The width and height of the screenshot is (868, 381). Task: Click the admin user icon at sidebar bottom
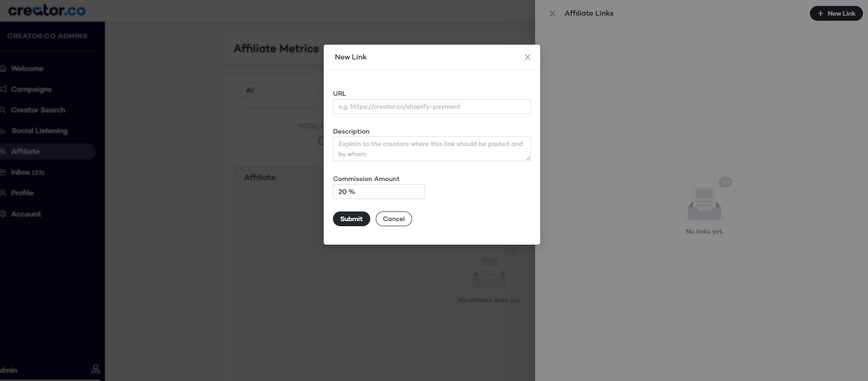(96, 369)
